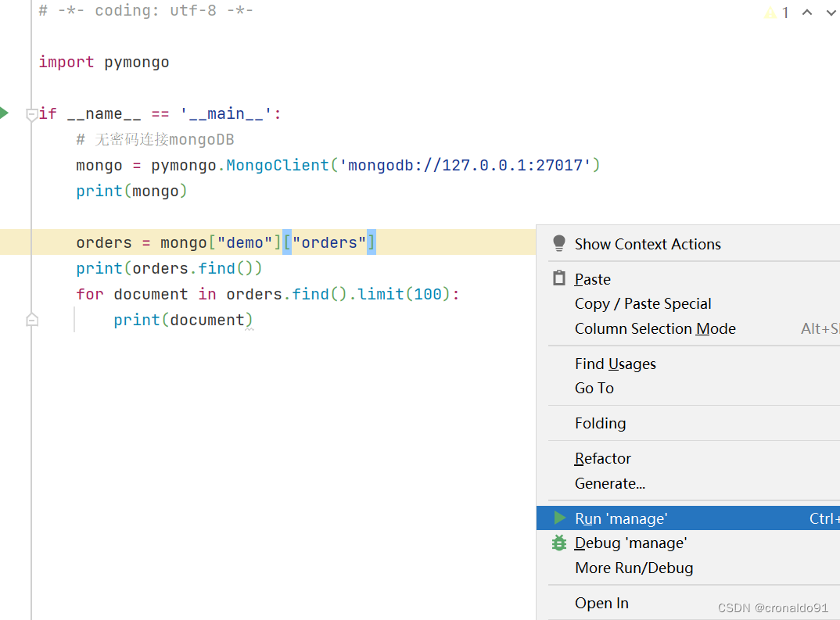Click print(mongo) statement
The image size is (840, 620).
131,191
